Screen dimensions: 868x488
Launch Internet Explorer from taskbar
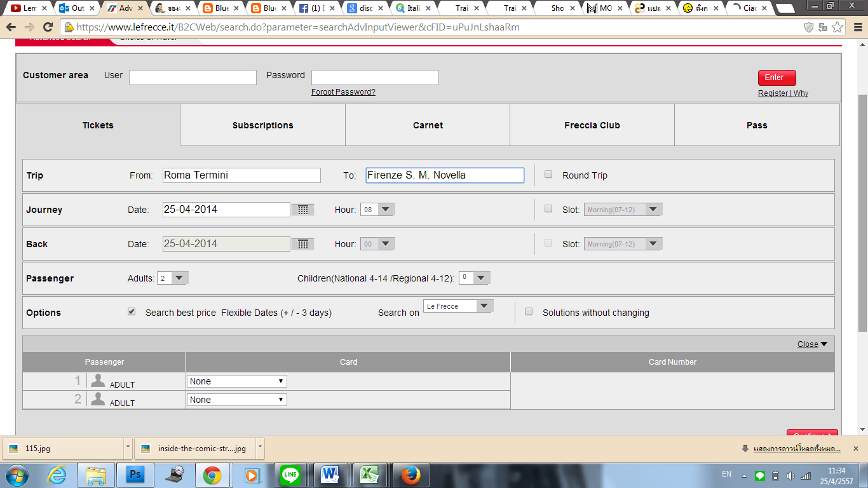click(x=57, y=475)
